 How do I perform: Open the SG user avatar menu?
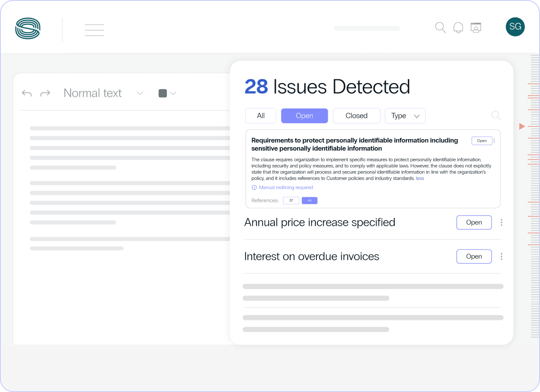[x=515, y=27]
